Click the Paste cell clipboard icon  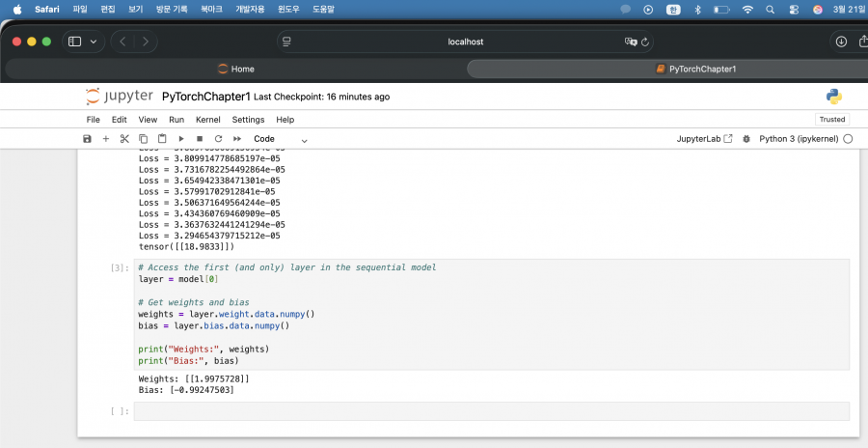pos(161,139)
